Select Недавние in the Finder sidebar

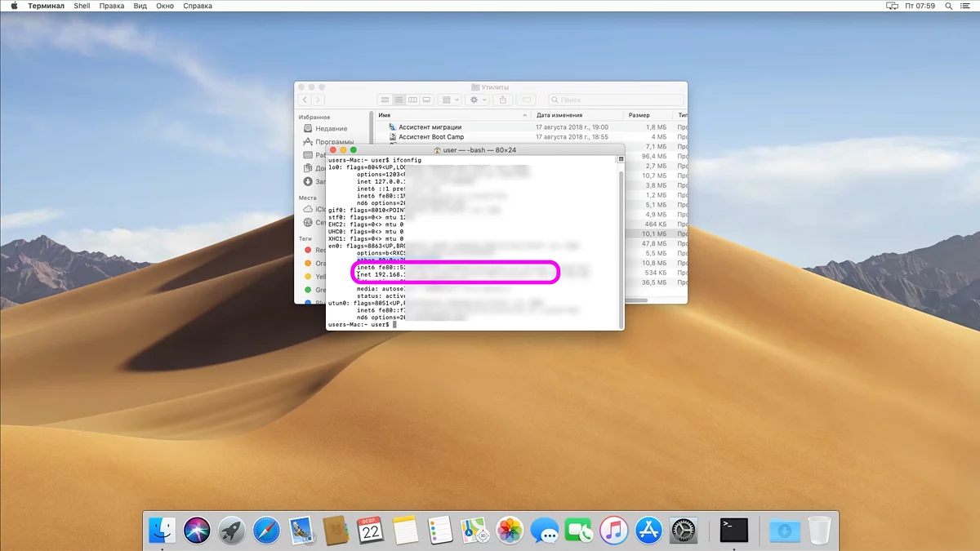click(x=331, y=128)
